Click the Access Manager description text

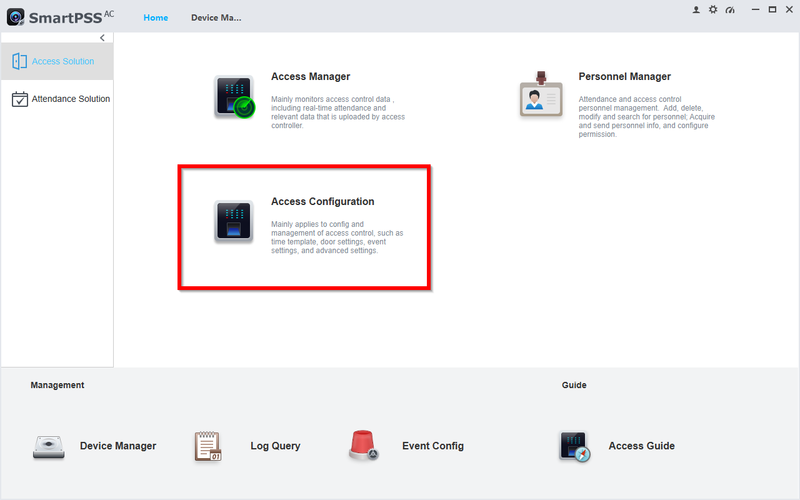coord(338,112)
